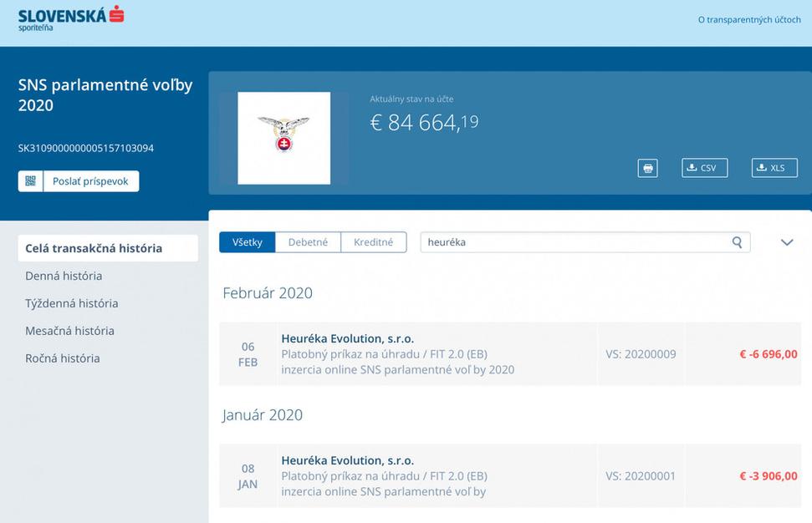Click the SNS eagle emblem thumbnail

[x=283, y=138]
